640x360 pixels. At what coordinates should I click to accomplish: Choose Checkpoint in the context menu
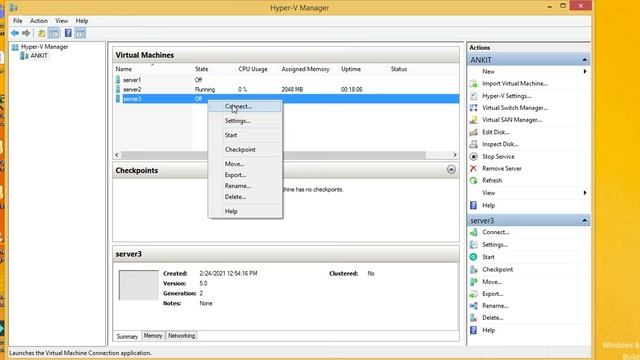coord(245,150)
